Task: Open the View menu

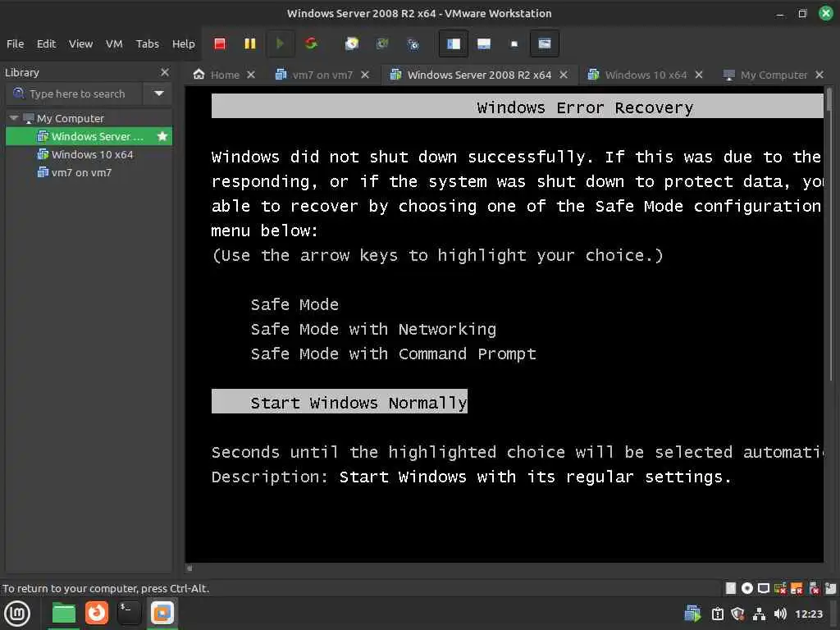Action: (80, 44)
